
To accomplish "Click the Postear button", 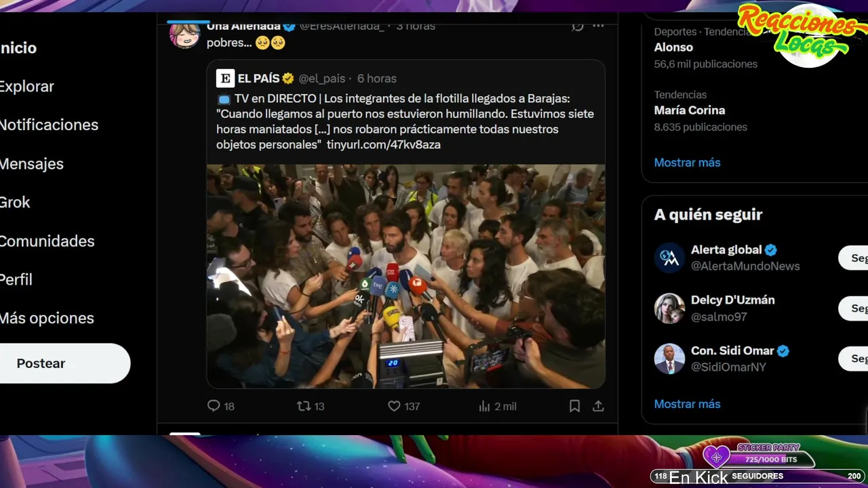I will click(64, 363).
